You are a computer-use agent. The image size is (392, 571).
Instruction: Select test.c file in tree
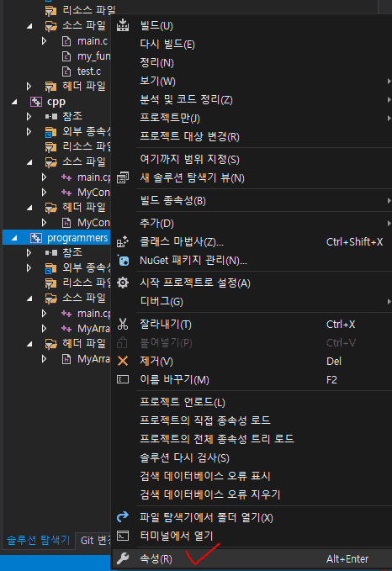click(x=89, y=71)
